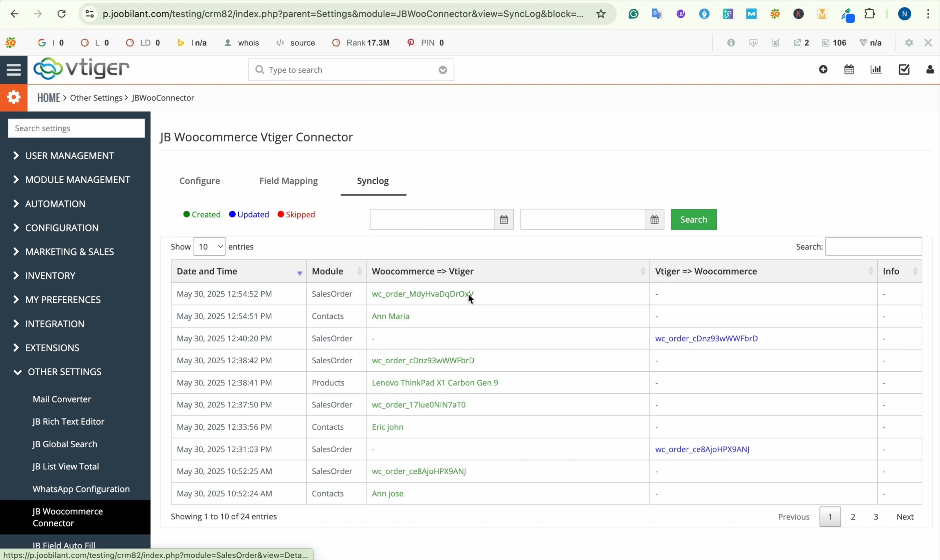Bookmark page with the star icon

pyautogui.click(x=601, y=14)
